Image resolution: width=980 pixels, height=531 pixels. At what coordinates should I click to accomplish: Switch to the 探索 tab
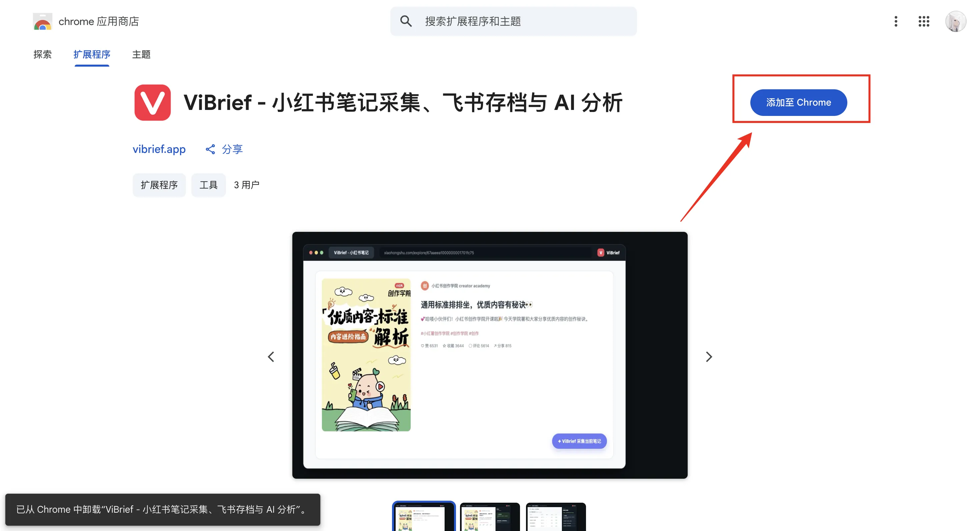point(43,54)
